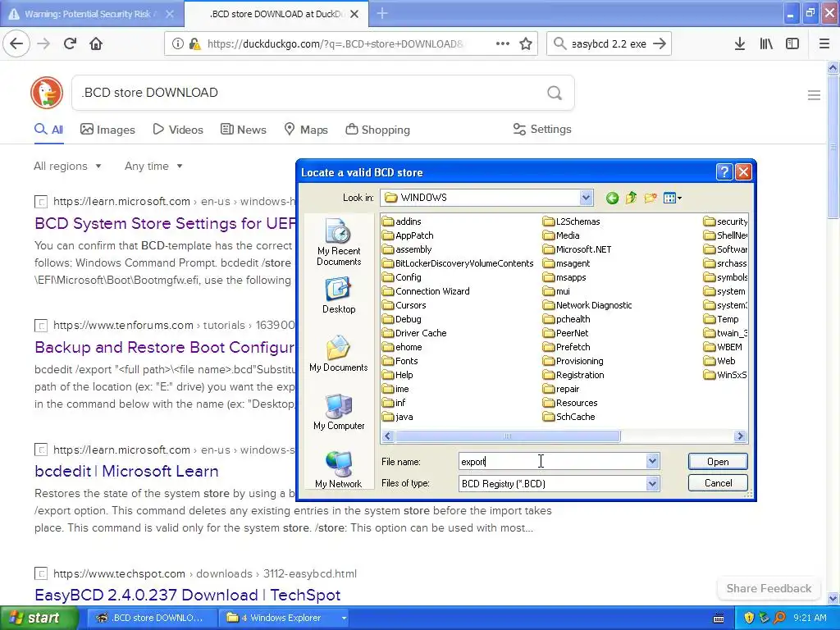Image resolution: width=840 pixels, height=630 pixels.
Task: Open the Firefox hamburger menu
Action: pos(824,43)
